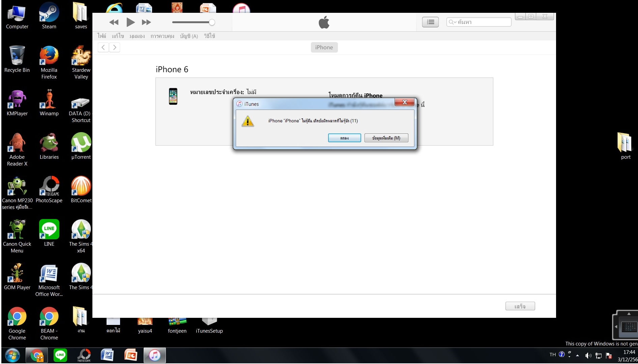Open Adobe Reader X shortcut
The height and width of the screenshot is (364, 638).
(17, 150)
